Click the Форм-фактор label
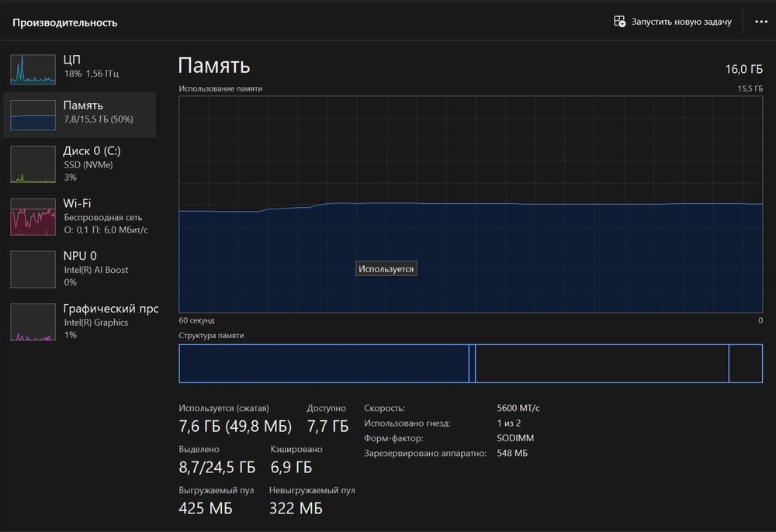The image size is (776, 532). pos(393,439)
